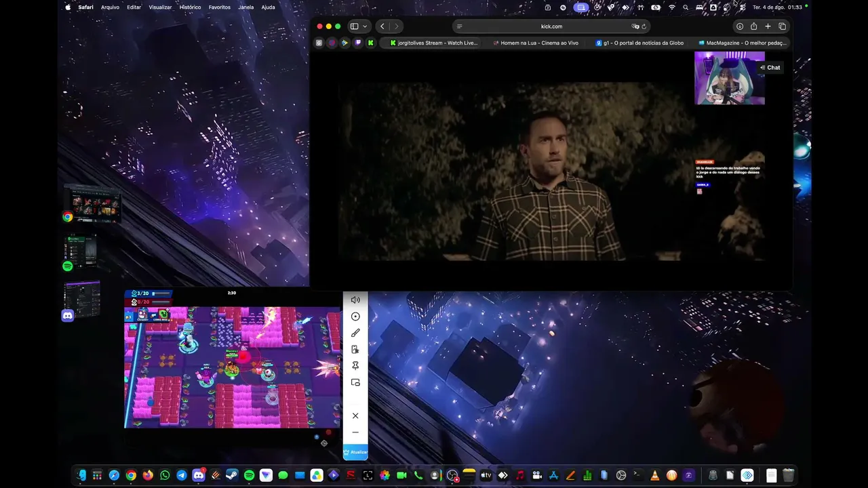Open the Trash in the dock
This screenshot has width=868, height=488.
788,475
